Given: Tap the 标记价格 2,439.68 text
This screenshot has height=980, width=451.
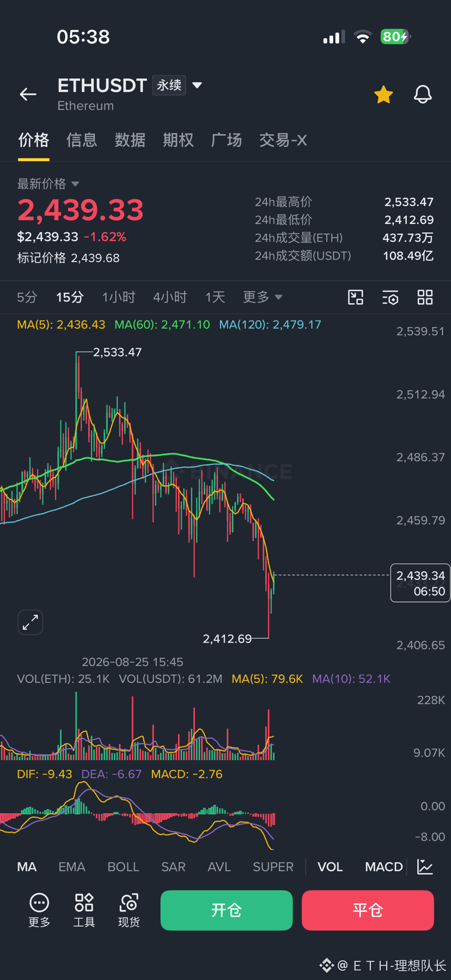Looking at the screenshot, I should pos(68,258).
